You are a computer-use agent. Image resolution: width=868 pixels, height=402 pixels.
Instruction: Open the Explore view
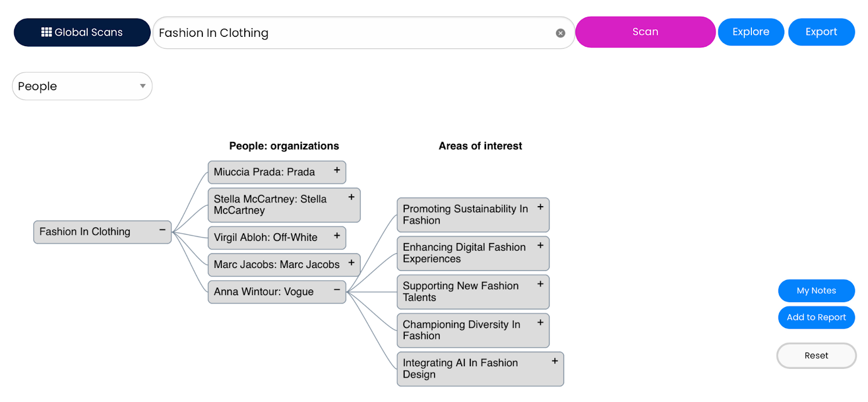[751, 32]
